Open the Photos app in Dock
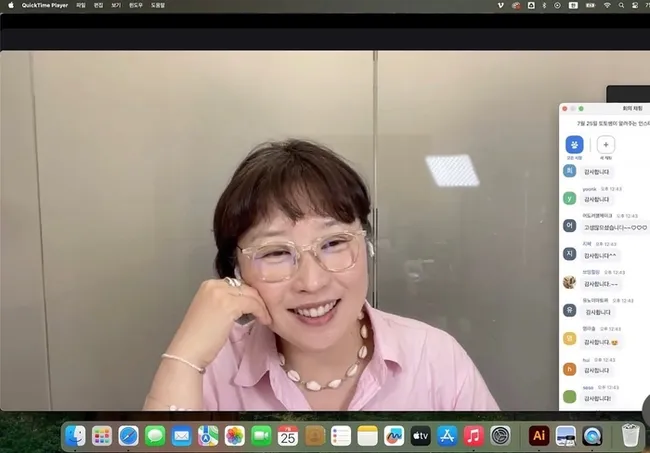The height and width of the screenshot is (453, 650). (235, 436)
